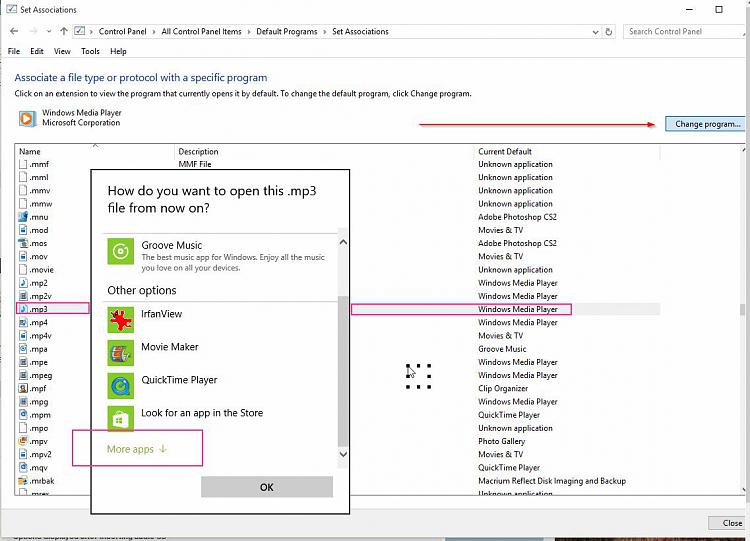The height and width of the screenshot is (541, 750).
Task: Click the .mnu file icon
Action: pos(23,217)
